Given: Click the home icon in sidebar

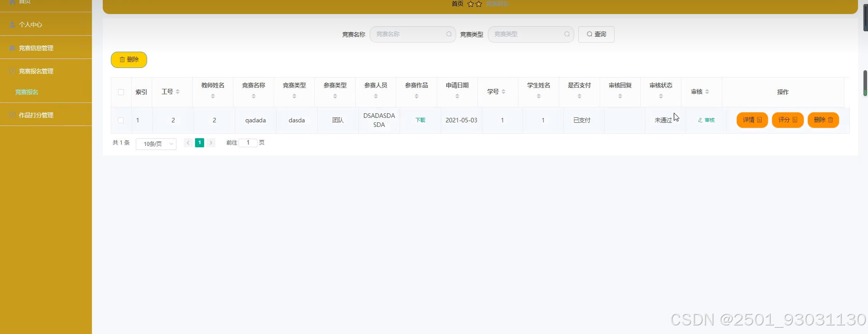Looking at the screenshot, I should [x=12, y=2].
